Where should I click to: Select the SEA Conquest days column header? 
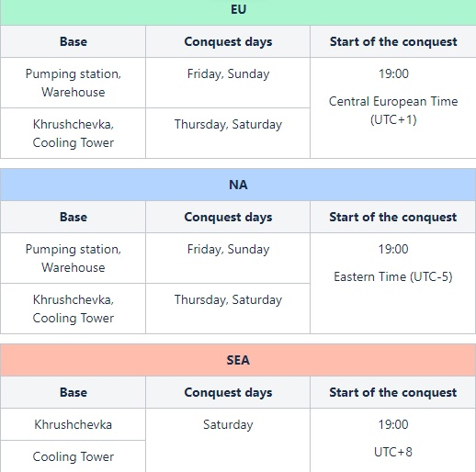pos(228,392)
